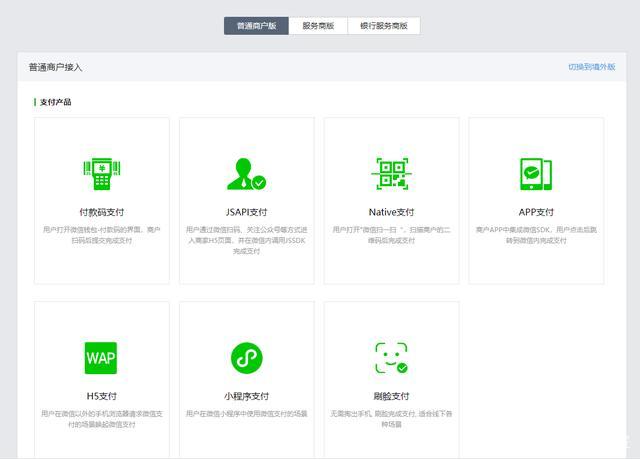Viewport: 640px width, 460px height.
Task: Click the 普通商户接入 panel heading
Action: pos(55,67)
